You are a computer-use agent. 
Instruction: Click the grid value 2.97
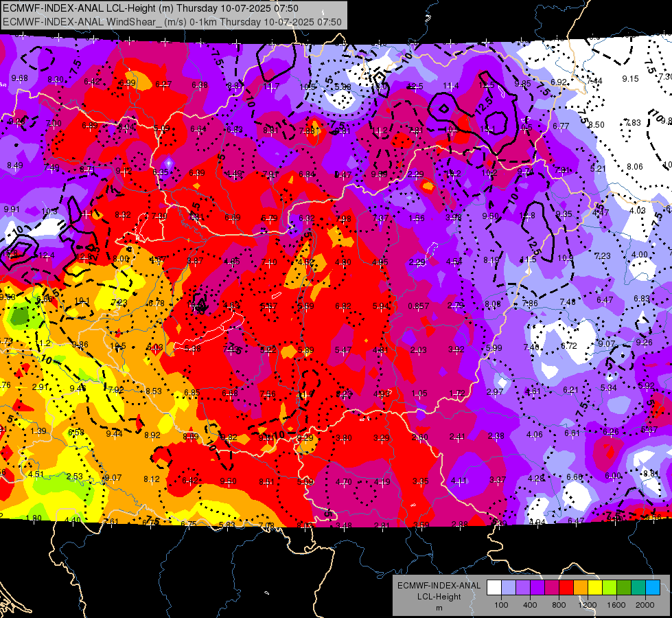495,391
